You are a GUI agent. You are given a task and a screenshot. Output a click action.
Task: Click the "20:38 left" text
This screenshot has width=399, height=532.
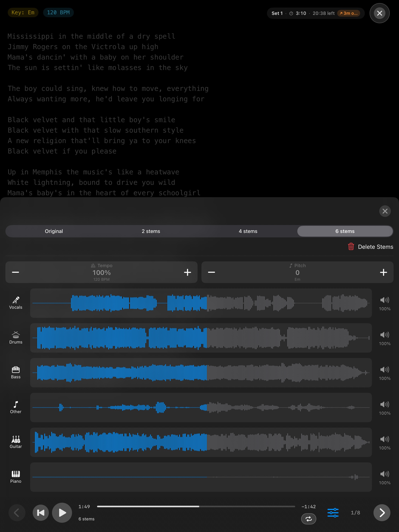[323, 14]
